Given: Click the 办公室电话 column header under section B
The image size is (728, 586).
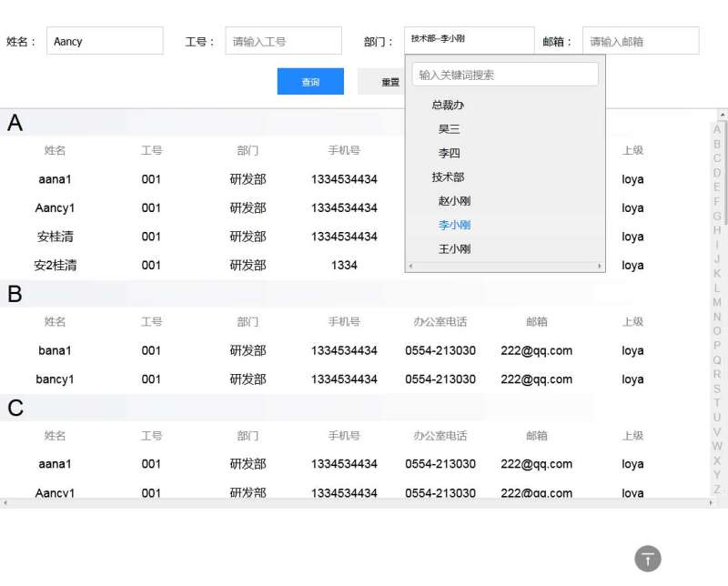Looking at the screenshot, I should tap(440, 322).
